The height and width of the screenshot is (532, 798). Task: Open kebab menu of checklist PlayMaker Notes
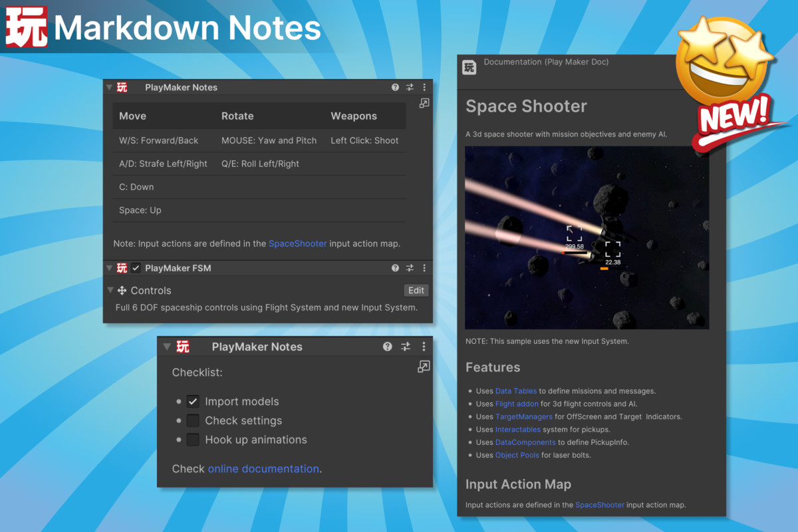(424, 346)
